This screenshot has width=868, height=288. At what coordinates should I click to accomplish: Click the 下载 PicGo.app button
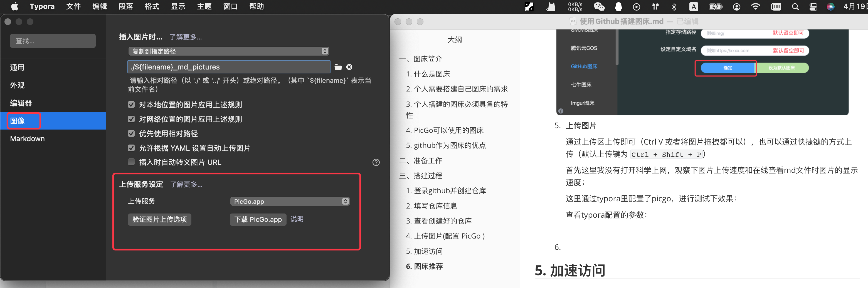258,220
